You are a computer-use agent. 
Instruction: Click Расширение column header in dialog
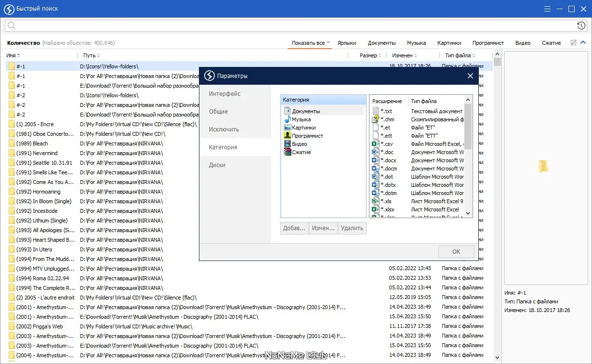387,101
